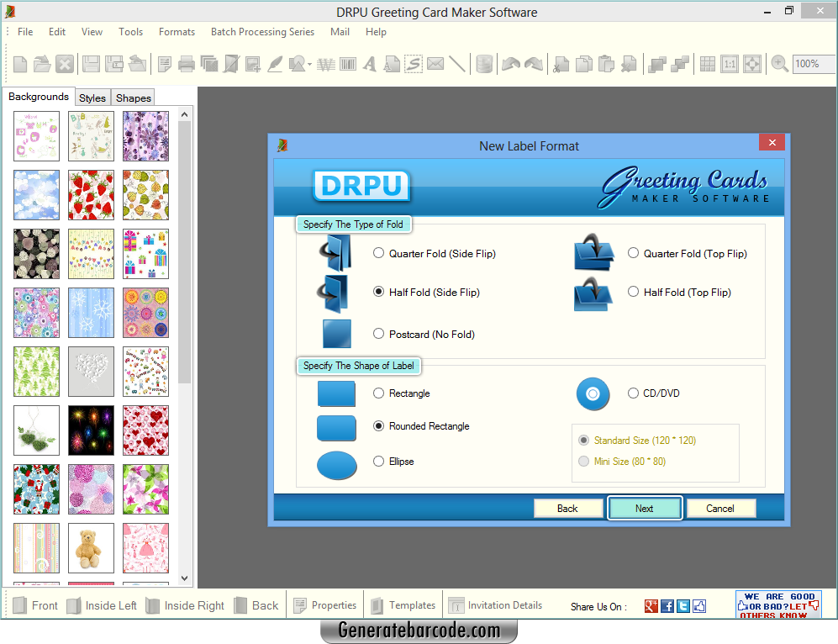Click the backgrounds panel scroll up arrow
The width and height of the screenshot is (838, 644).
(184, 114)
